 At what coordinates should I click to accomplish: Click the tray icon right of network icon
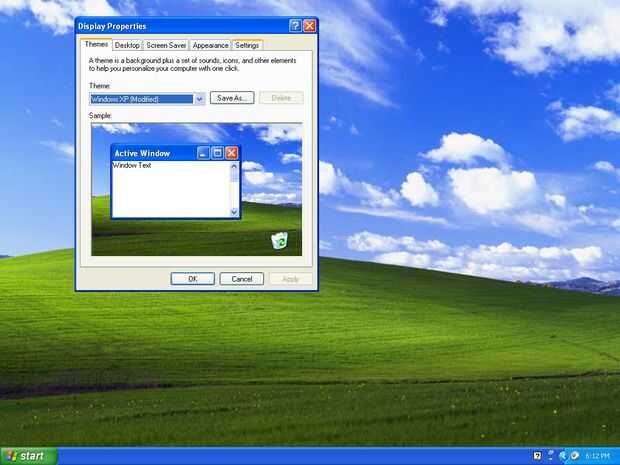563,456
